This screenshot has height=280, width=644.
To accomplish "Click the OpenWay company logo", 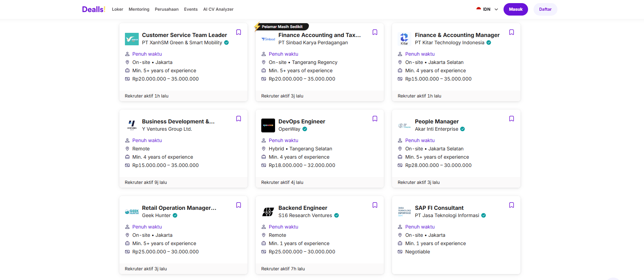I will point(268,125).
